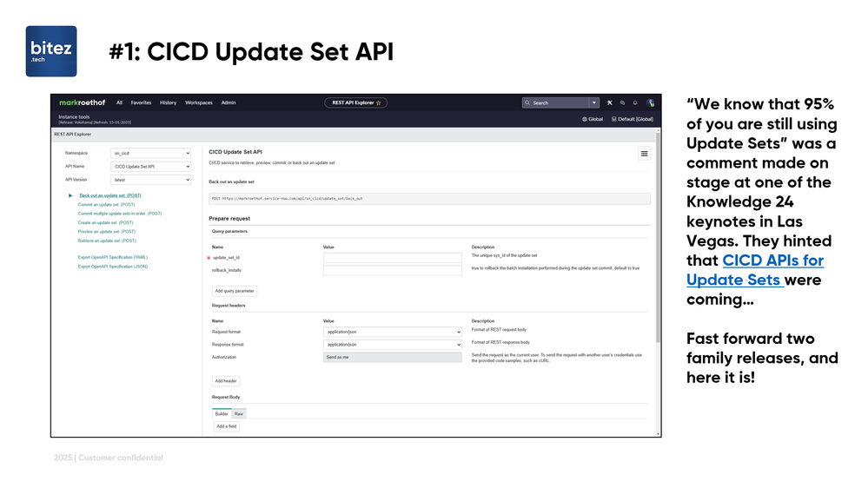The width and height of the screenshot is (868, 488).
Task: Open the Workspaces menu
Action: click(199, 103)
